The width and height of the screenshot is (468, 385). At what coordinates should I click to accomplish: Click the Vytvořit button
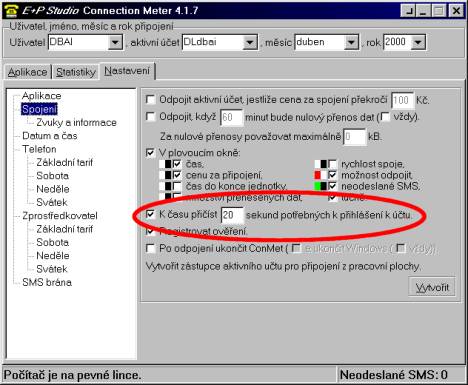tap(432, 287)
